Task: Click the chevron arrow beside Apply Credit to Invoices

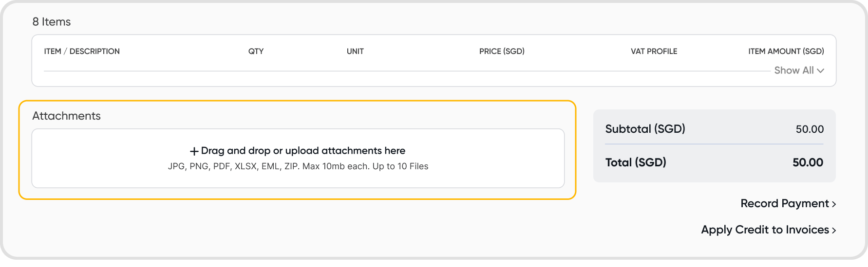Action: click(834, 231)
